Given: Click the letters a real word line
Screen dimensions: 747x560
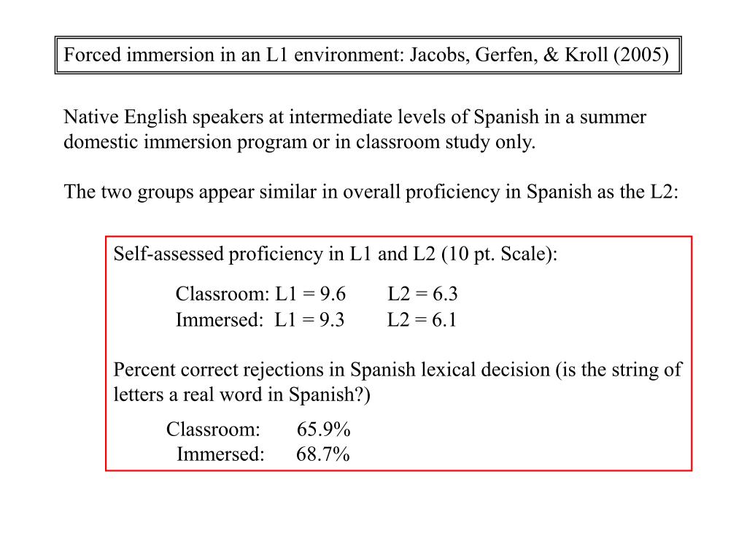Looking at the screenshot, I should (x=242, y=394).
